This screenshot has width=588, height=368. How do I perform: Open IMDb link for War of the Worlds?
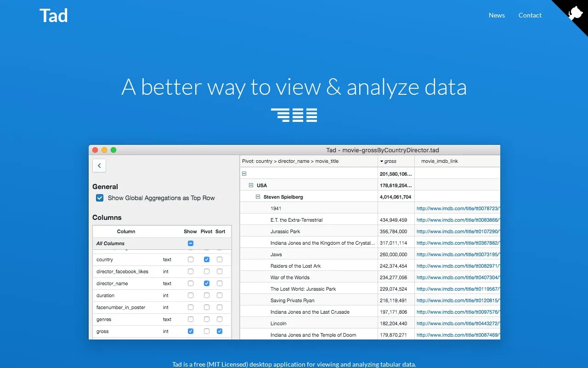coord(458,277)
